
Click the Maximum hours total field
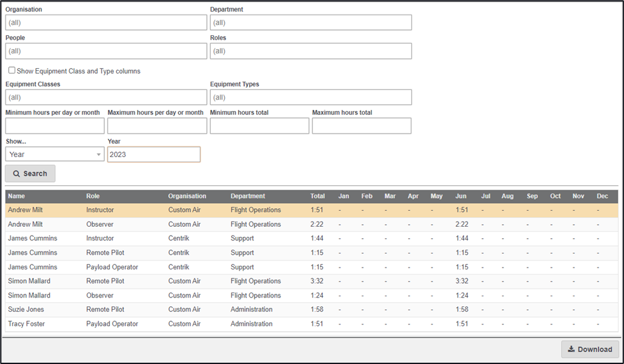coord(361,126)
